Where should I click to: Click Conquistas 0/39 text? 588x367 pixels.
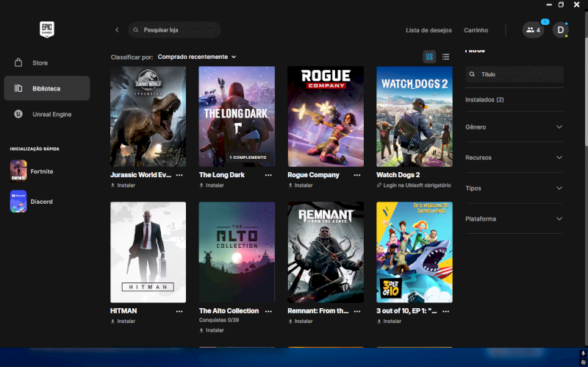coord(219,320)
